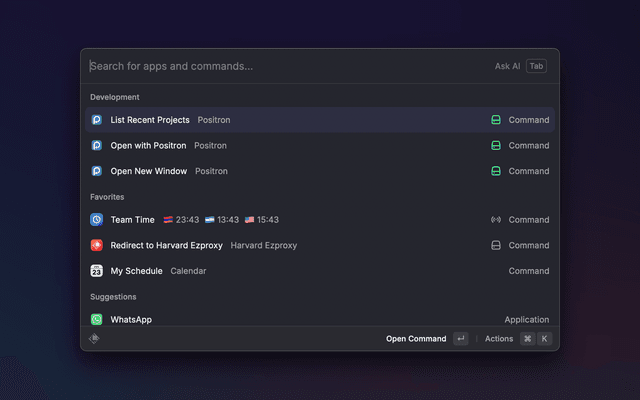This screenshot has height=400, width=640.
Task: Click the Positron icon beside Open with Positron
Action: (97, 145)
